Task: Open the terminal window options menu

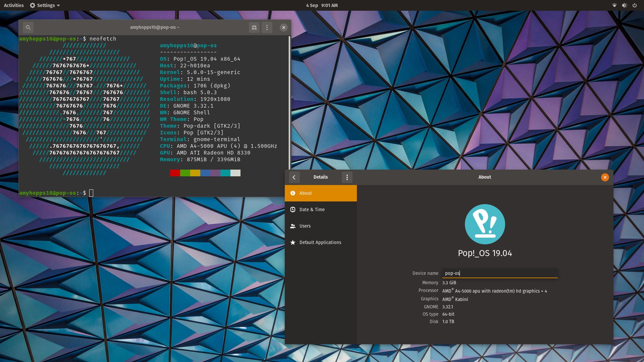Action: [x=267, y=27]
